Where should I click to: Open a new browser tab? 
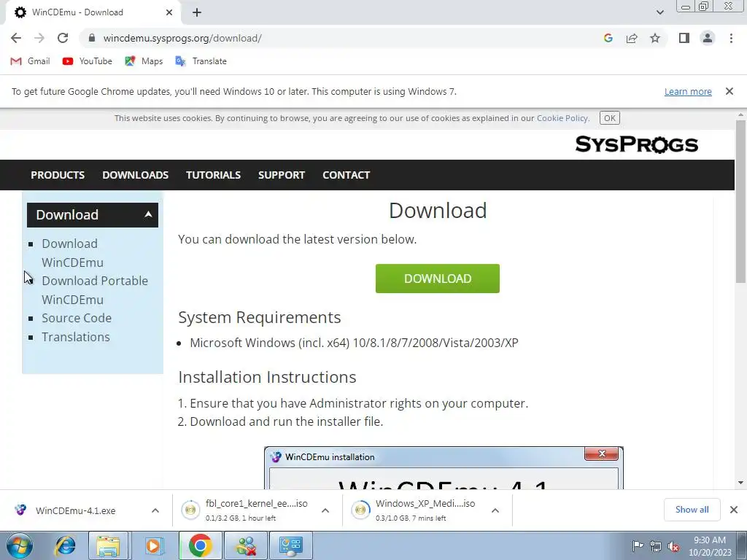[197, 12]
